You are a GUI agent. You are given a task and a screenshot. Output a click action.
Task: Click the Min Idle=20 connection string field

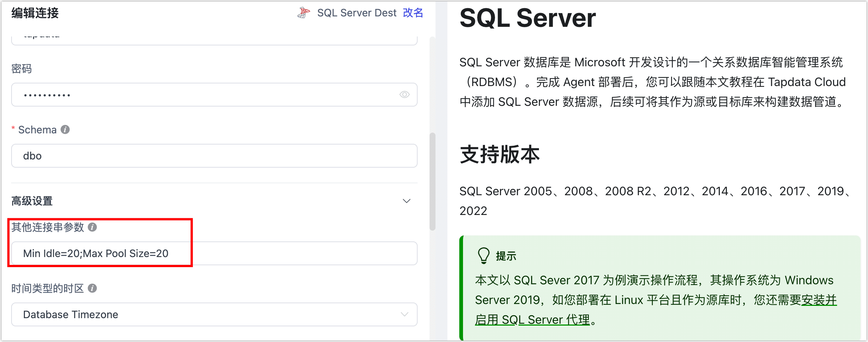point(214,253)
